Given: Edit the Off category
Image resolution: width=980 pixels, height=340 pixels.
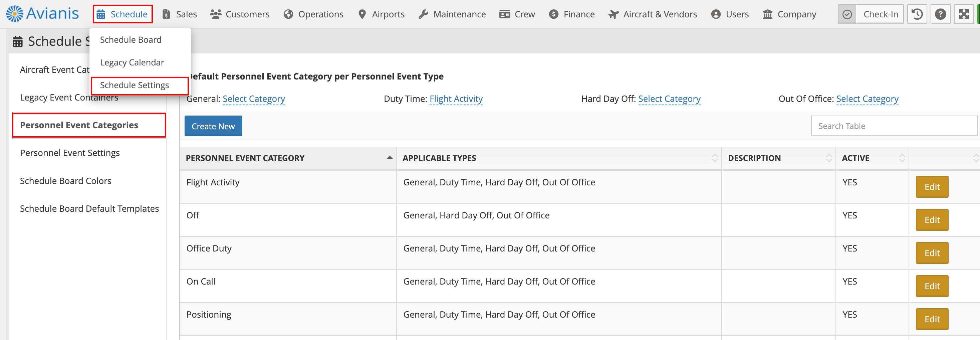Looking at the screenshot, I should (x=932, y=220).
